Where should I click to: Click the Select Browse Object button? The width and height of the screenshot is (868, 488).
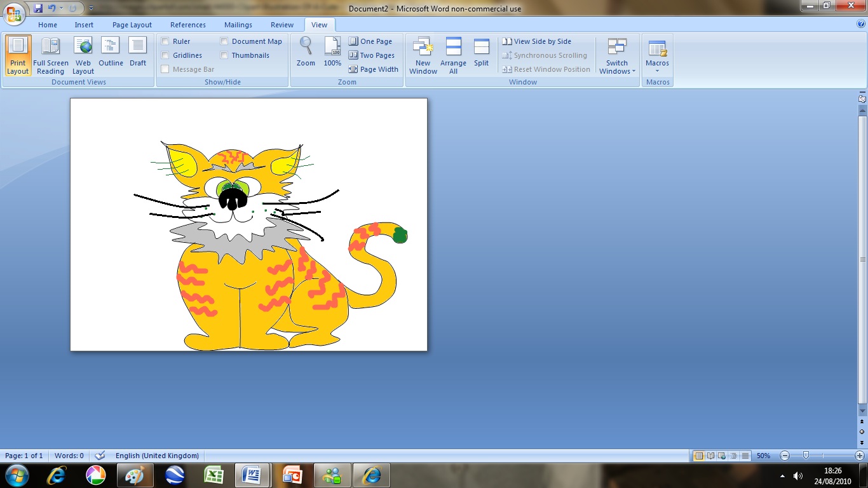pos(862,431)
